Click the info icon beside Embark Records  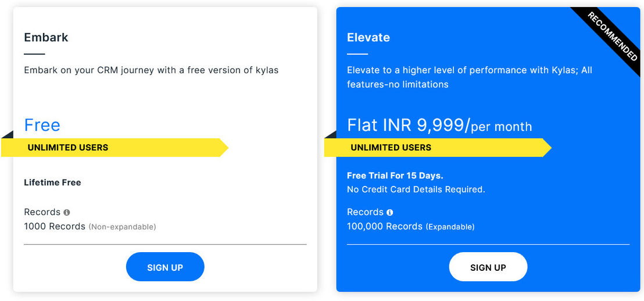pos(66,212)
